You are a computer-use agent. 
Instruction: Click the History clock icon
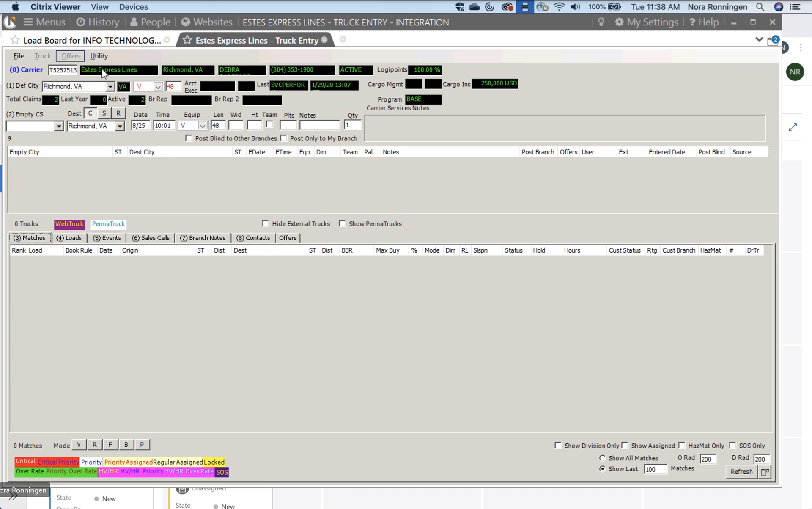80,22
